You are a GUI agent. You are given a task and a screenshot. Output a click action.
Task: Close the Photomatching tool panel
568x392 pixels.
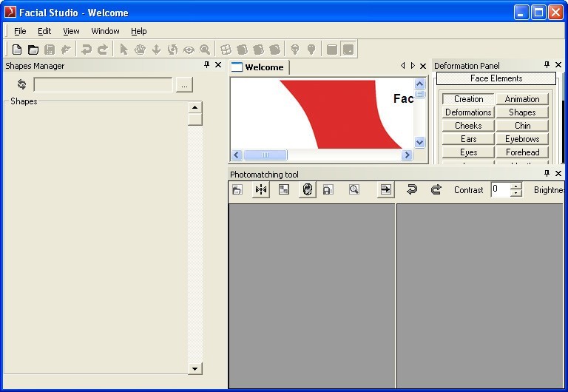click(x=558, y=174)
